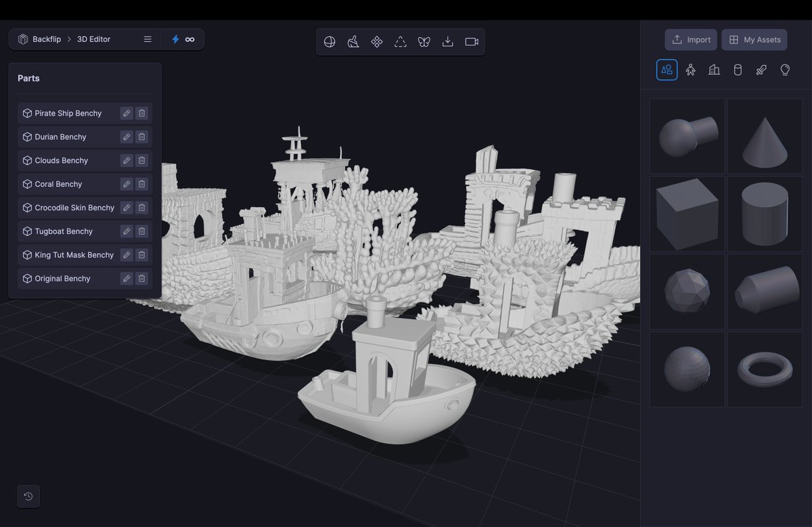
Task: Delete the Crocodile Skin Benchy part
Action: coord(141,208)
